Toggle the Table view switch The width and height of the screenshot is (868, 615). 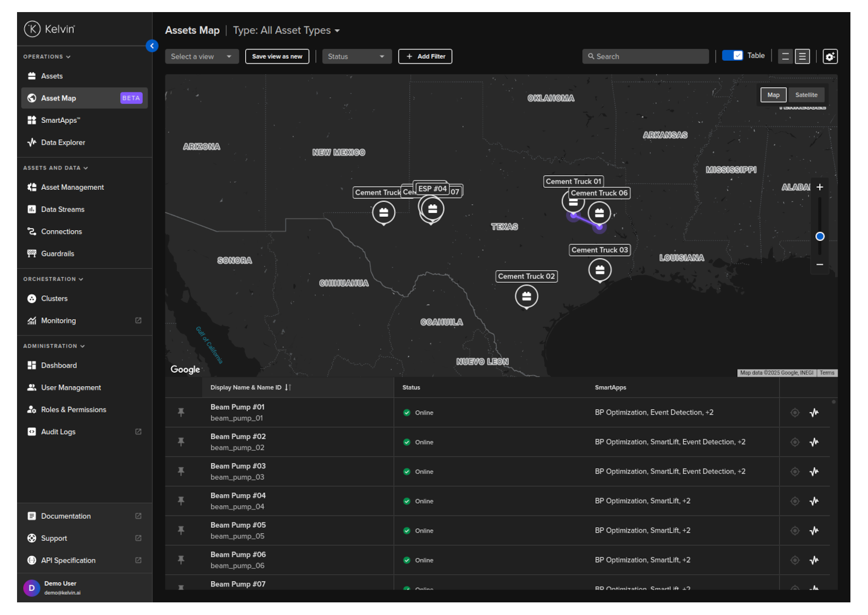pyautogui.click(x=732, y=55)
